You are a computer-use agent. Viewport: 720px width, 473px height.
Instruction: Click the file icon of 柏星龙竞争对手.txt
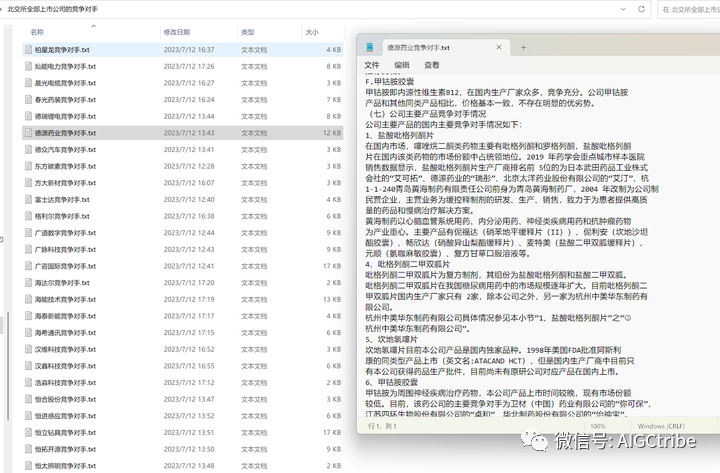pos(28,50)
